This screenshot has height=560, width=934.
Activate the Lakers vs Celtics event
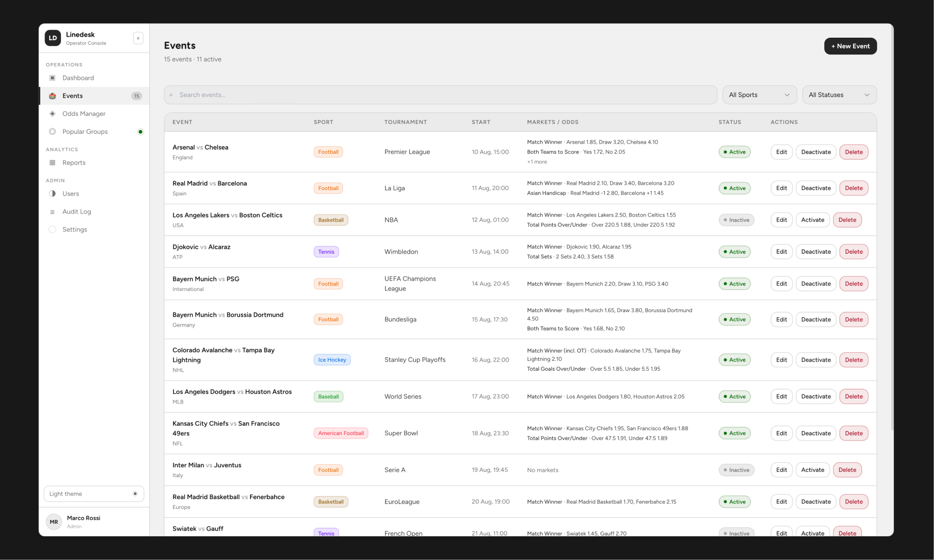[x=812, y=220]
